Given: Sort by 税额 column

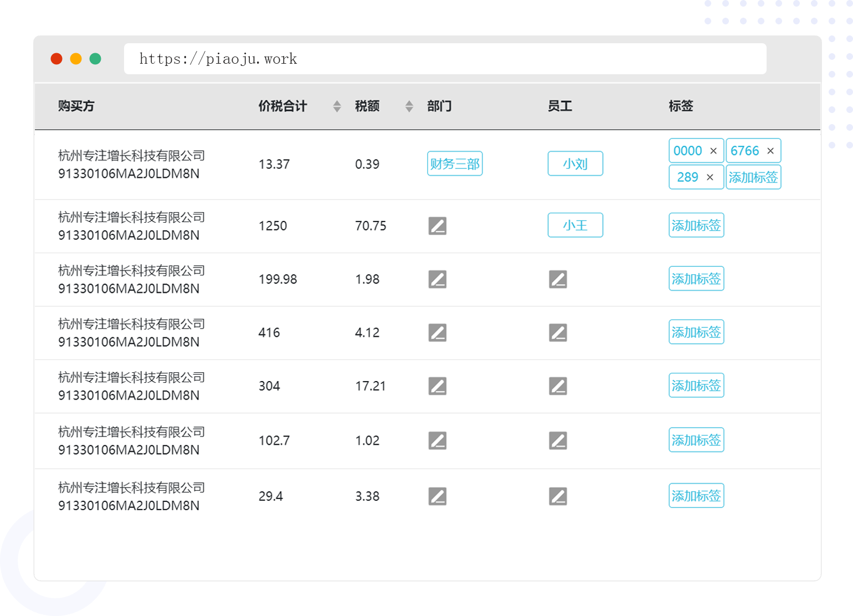Looking at the screenshot, I should click(409, 106).
